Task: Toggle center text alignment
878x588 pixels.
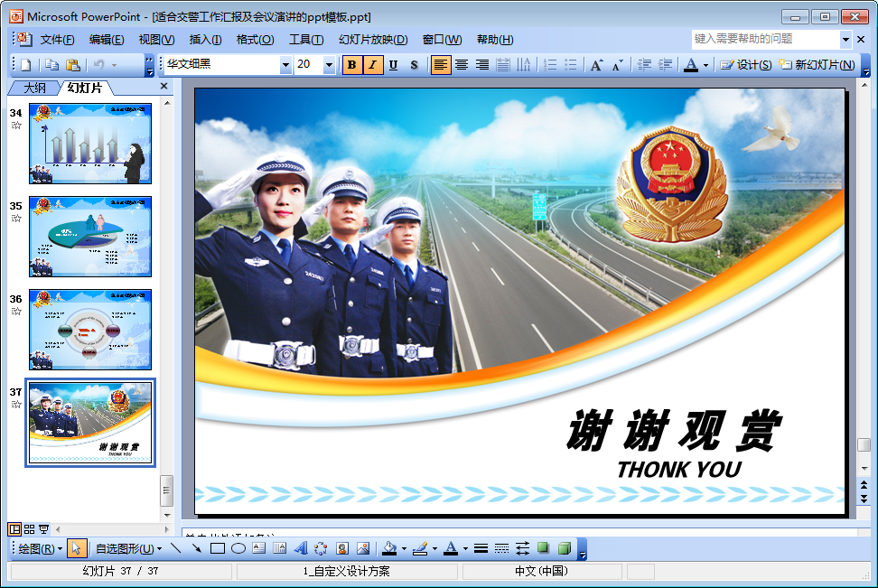Action: pyautogui.click(x=462, y=65)
